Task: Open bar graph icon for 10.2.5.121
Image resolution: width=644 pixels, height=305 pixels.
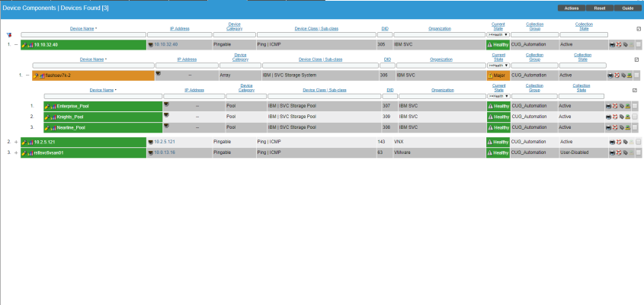Action: (x=30, y=143)
